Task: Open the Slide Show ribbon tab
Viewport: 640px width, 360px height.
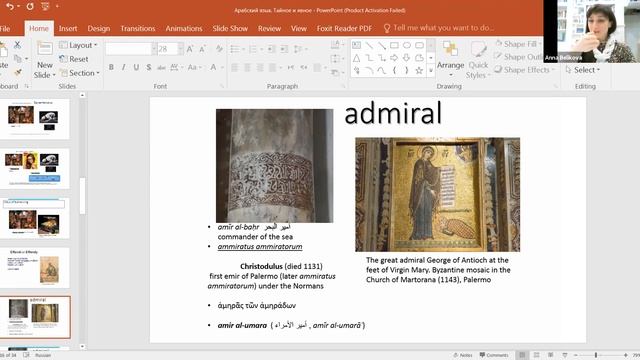Action: point(230,28)
